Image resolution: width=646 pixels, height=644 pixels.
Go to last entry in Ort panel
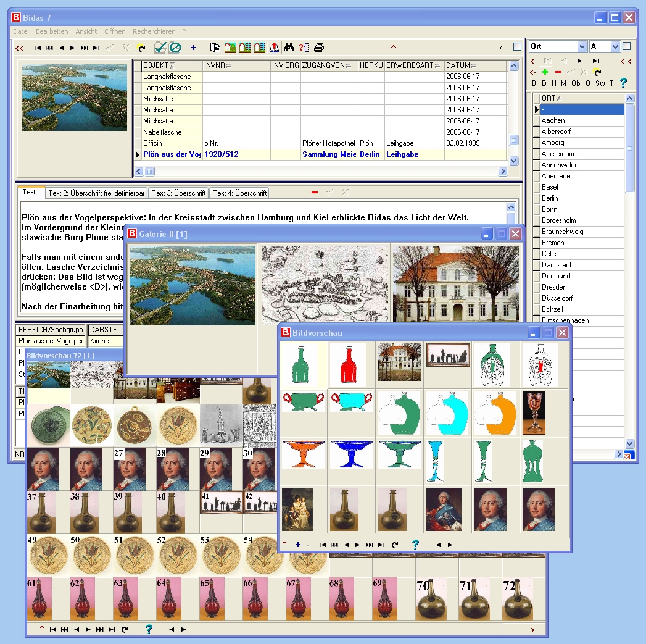click(x=596, y=61)
